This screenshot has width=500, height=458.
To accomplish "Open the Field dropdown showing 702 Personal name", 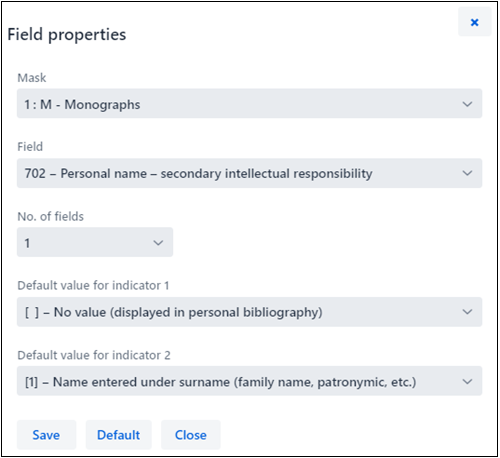I will [x=249, y=173].
